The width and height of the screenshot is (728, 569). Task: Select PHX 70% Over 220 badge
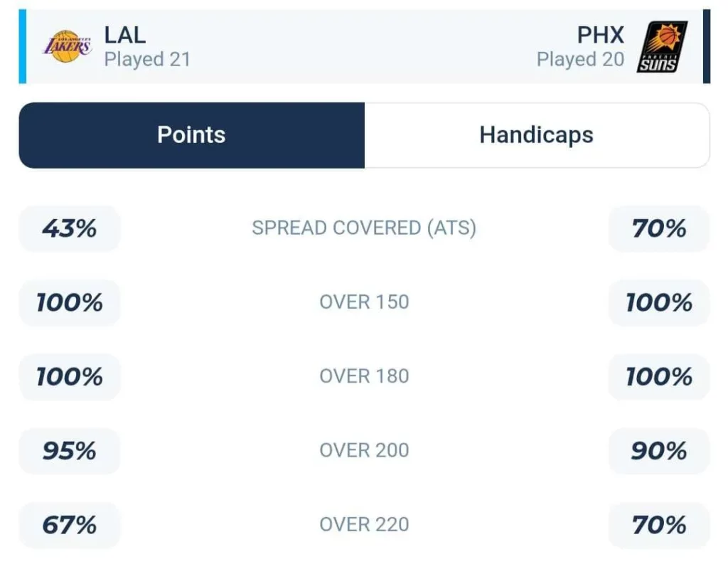pos(659,526)
